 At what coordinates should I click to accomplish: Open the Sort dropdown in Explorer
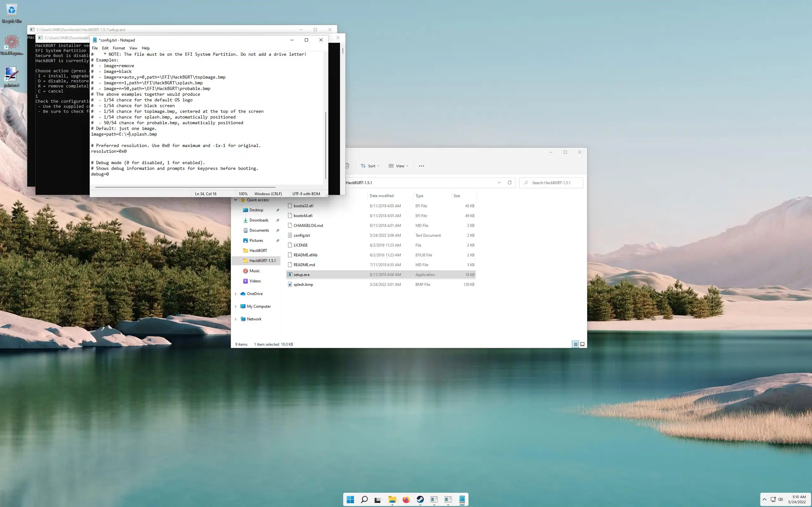tap(370, 166)
